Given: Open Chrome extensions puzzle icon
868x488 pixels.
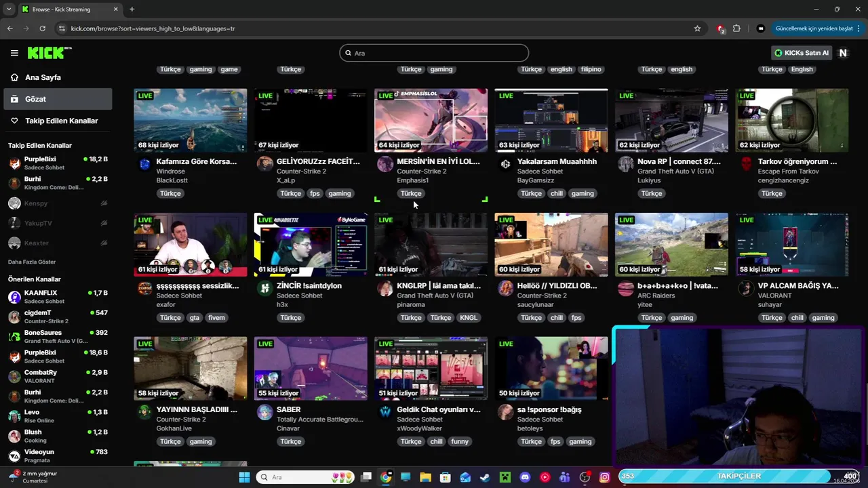Looking at the screenshot, I should [737, 28].
